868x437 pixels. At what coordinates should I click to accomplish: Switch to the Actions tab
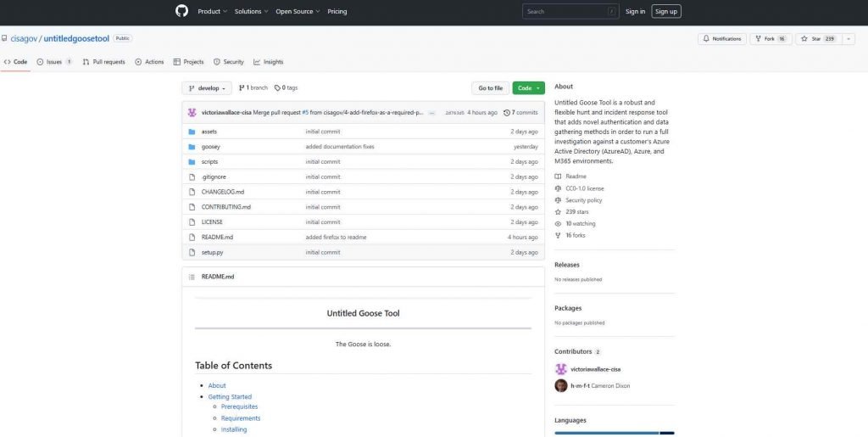(149, 62)
